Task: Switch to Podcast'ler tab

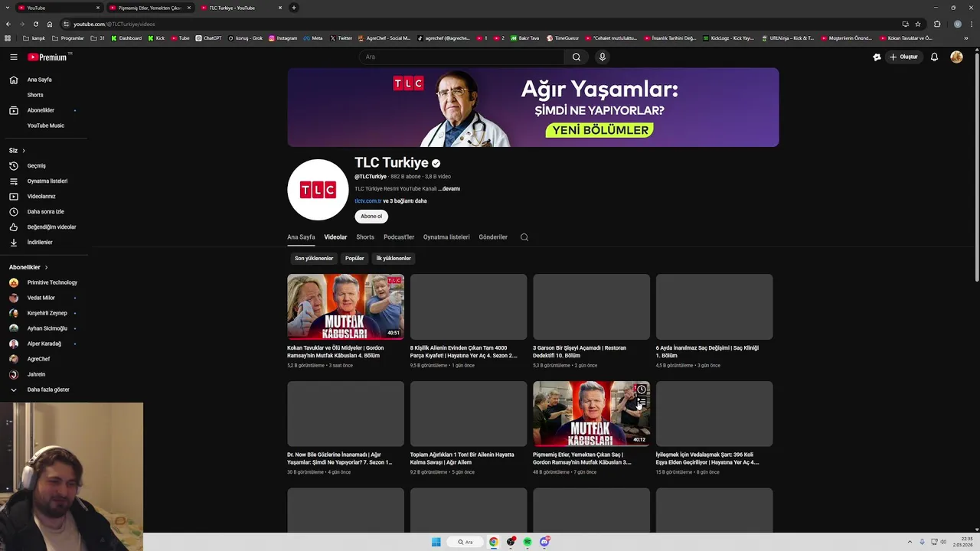Action: pos(399,237)
